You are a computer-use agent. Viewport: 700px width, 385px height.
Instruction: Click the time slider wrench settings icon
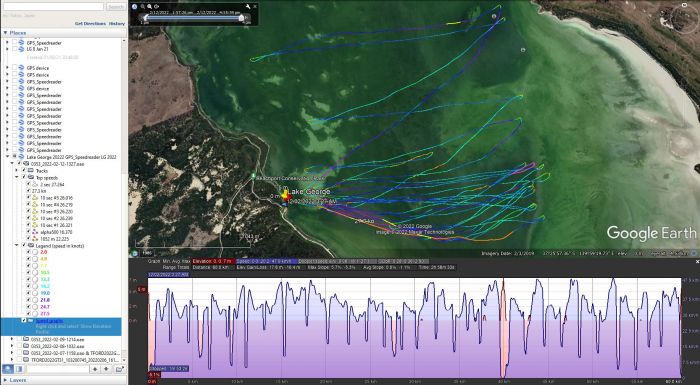(x=248, y=6)
